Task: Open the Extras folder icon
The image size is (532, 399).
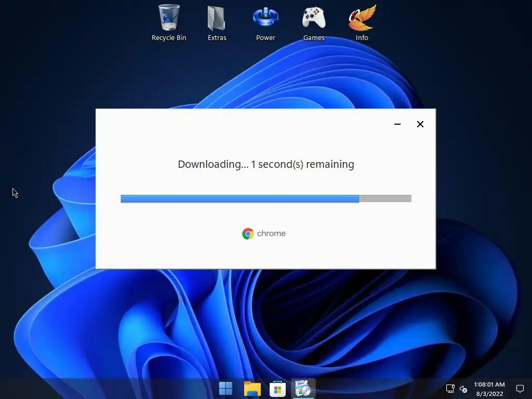Action: 217,22
